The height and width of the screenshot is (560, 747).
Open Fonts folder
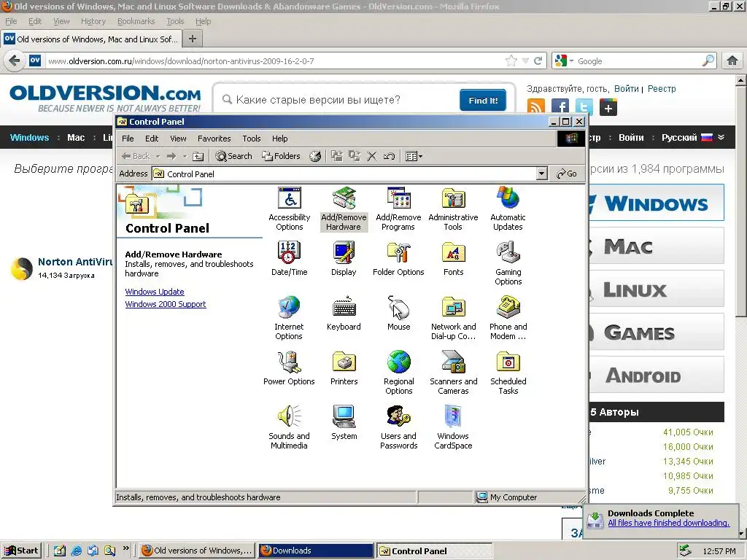pyautogui.click(x=453, y=259)
